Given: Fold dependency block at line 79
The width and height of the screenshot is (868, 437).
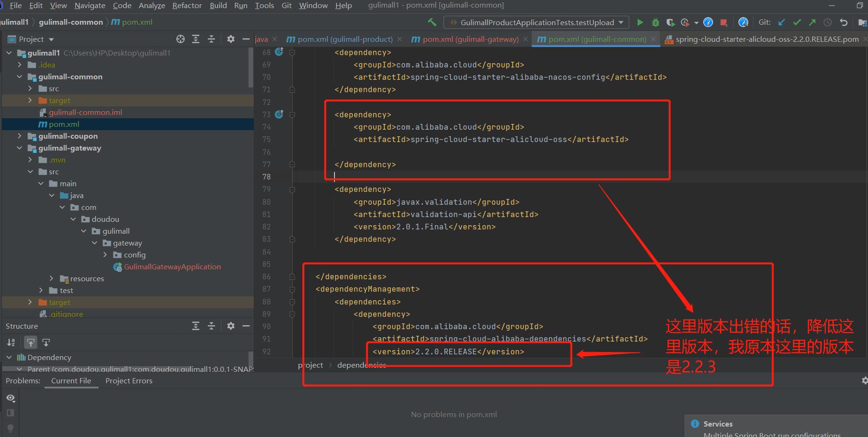Looking at the screenshot, I should pyautogui.click(x=292, y=190).
